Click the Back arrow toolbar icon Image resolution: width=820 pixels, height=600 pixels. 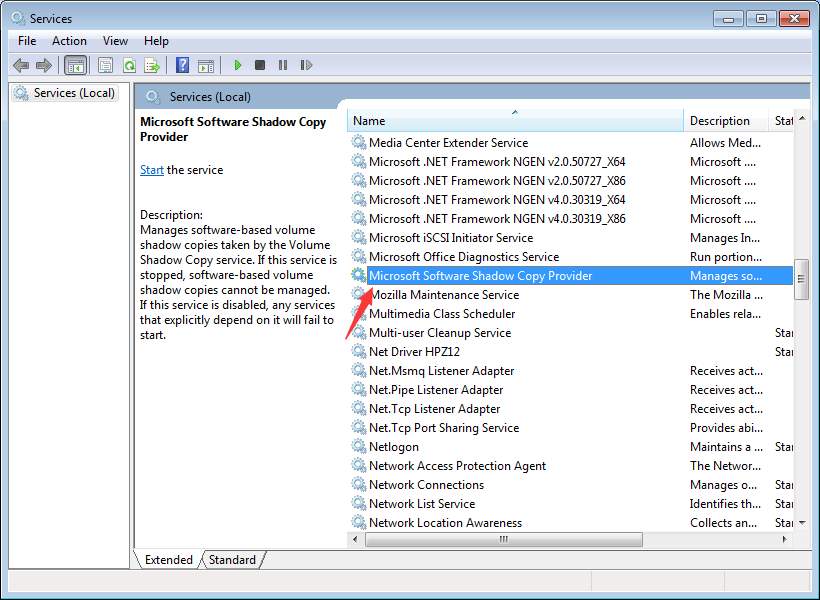(x=21, y=65)
